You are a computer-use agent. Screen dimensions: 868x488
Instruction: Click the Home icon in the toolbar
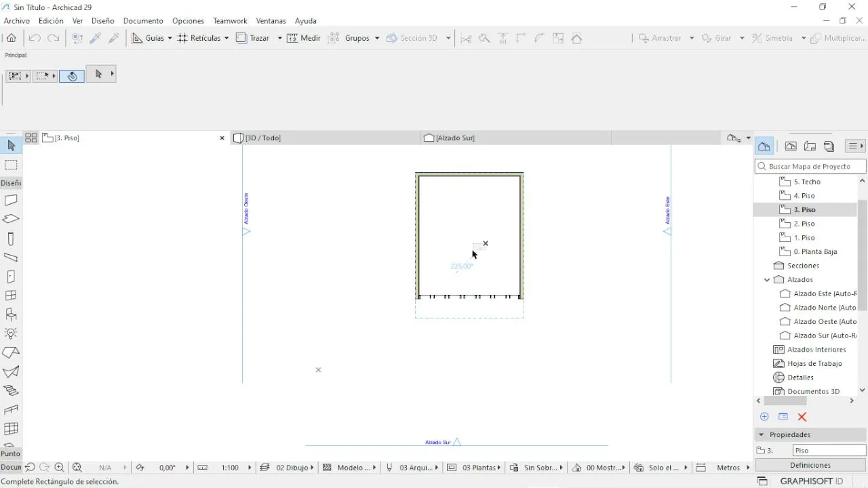(12, 38)
